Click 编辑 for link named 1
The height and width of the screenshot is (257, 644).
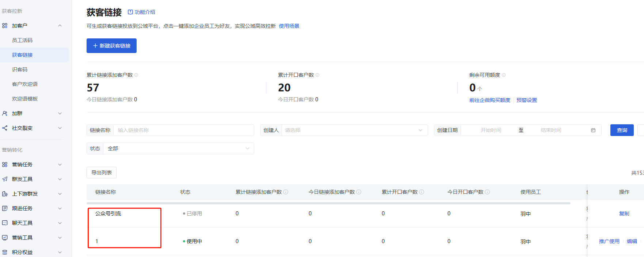[x=632, y=241]
